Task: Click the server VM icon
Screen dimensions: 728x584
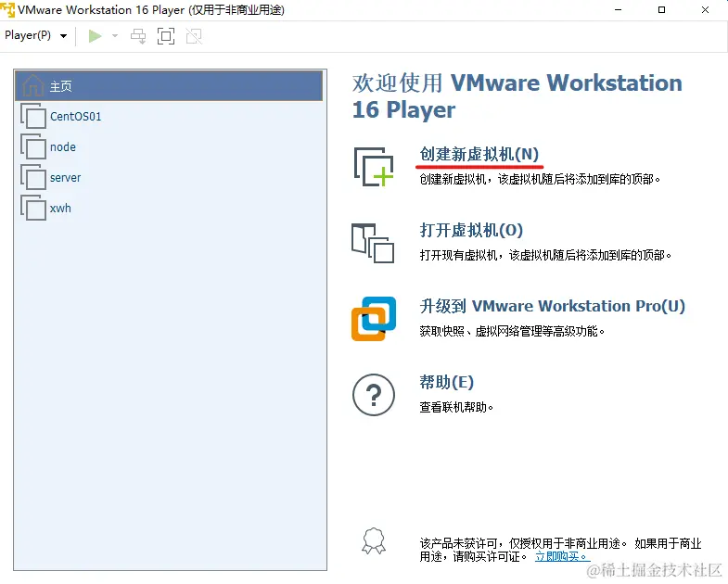Action: (33, 177)
